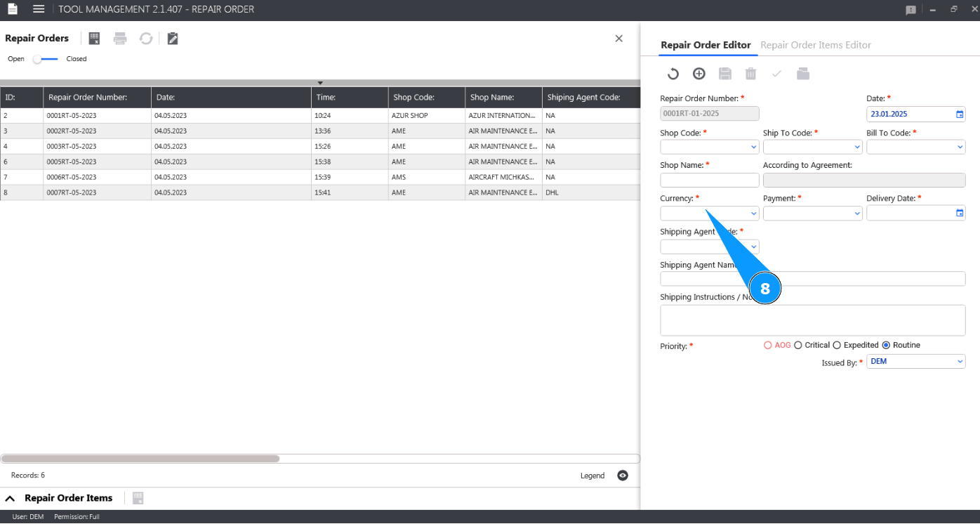This screenshot has width=980, height=524.
Task: Delete the repair order with trash icon
Action: tap(750, 74)
